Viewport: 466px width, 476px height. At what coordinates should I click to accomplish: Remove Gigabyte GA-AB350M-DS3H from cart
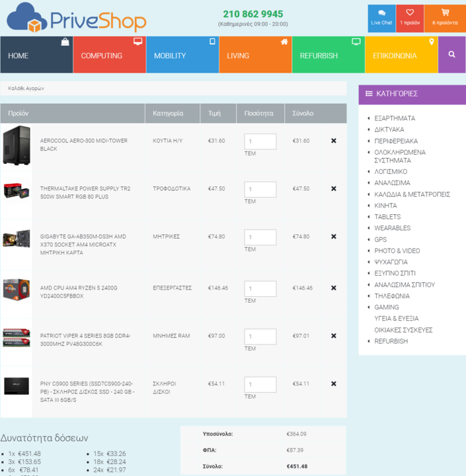[334, 237]
